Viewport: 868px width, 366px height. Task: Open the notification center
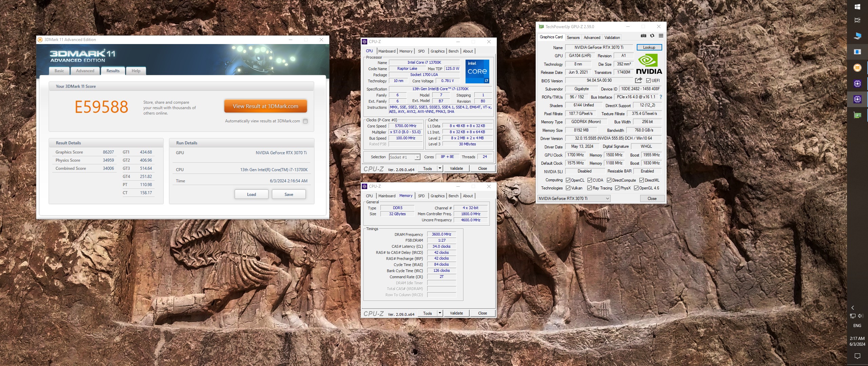tap(857, 356)
